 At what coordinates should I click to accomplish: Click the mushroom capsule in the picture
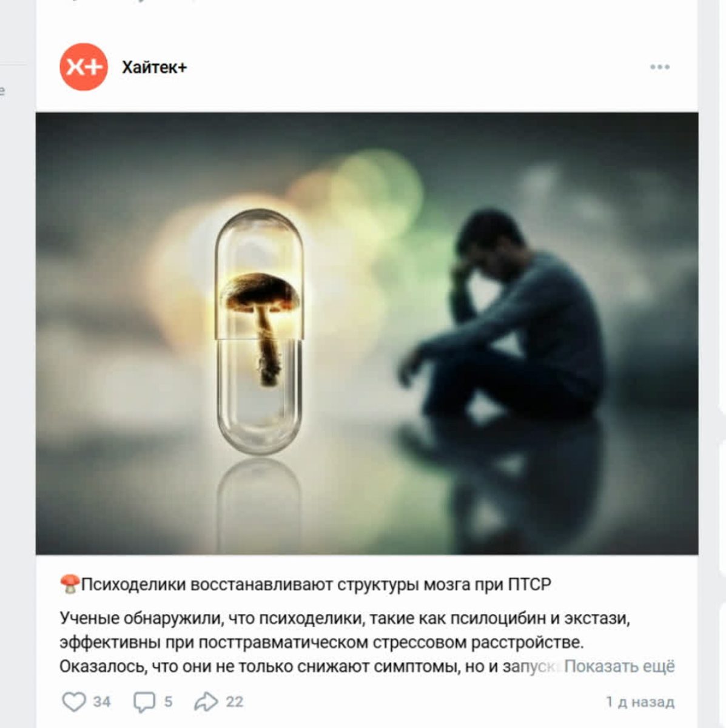click(259, 331)
